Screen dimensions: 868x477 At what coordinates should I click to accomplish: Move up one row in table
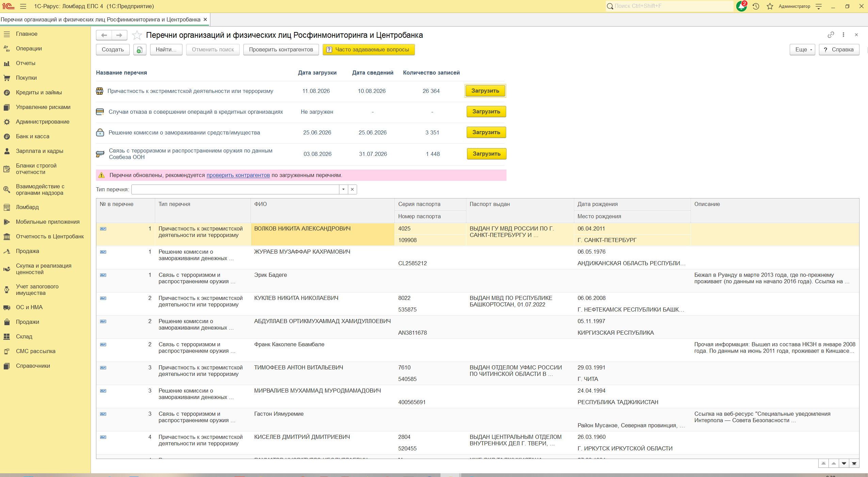click(834, 463)
